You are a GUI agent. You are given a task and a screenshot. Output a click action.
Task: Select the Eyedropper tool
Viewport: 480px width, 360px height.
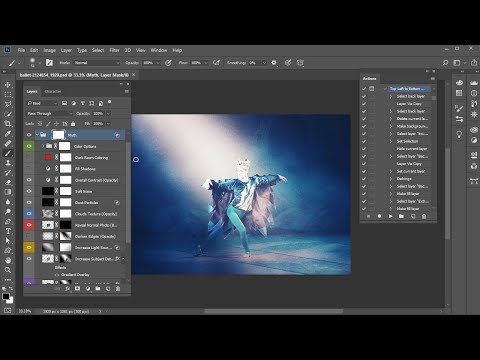8,134
